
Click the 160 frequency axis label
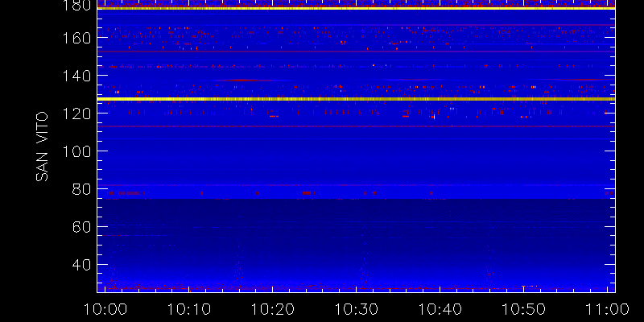76,38
